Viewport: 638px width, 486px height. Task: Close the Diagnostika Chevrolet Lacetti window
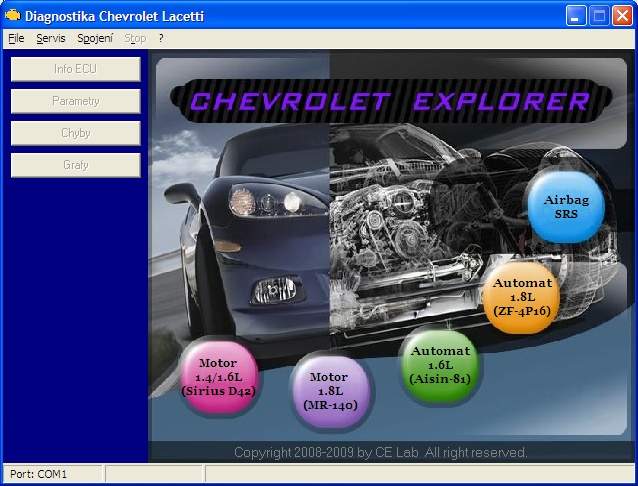[x=623, y=16]
